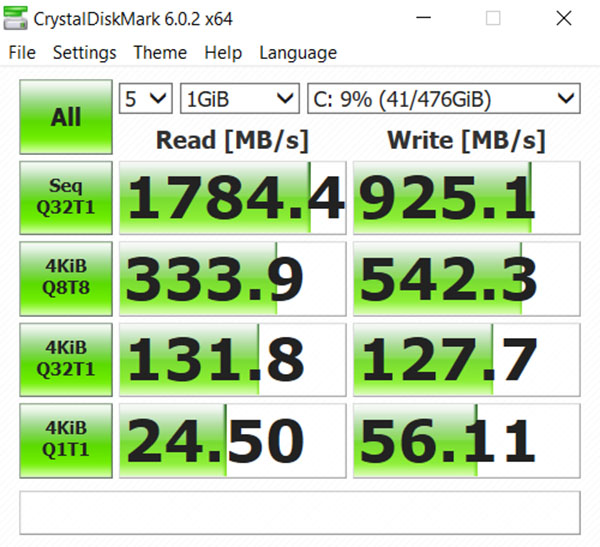The image size is (600, 547).
Task: Click the 4KiB Q1T1 read result 24.50
Action: [x=233, y=440]
